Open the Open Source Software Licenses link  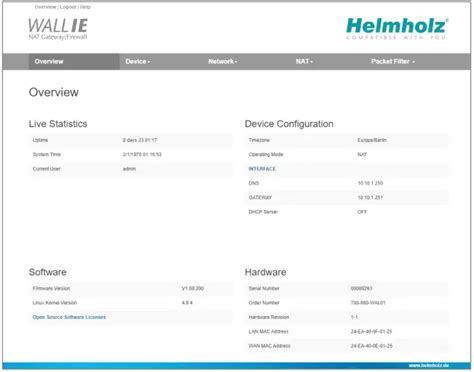pos(69,317)
